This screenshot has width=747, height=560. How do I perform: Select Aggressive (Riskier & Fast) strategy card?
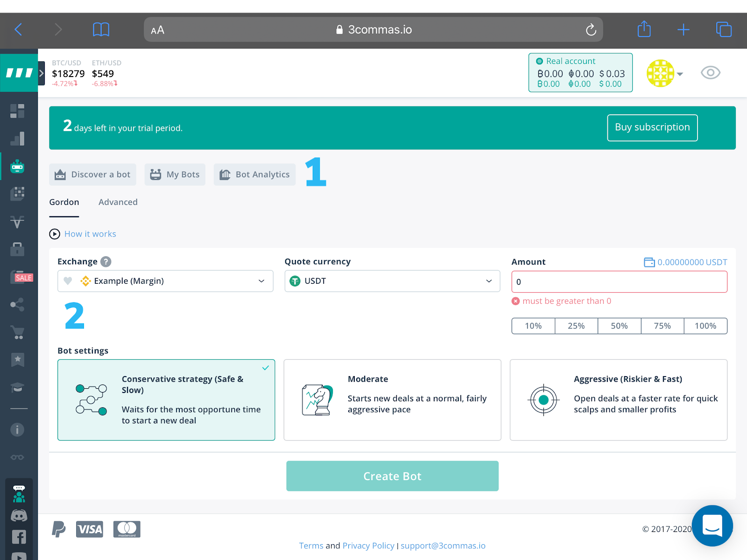pos(619,400)
